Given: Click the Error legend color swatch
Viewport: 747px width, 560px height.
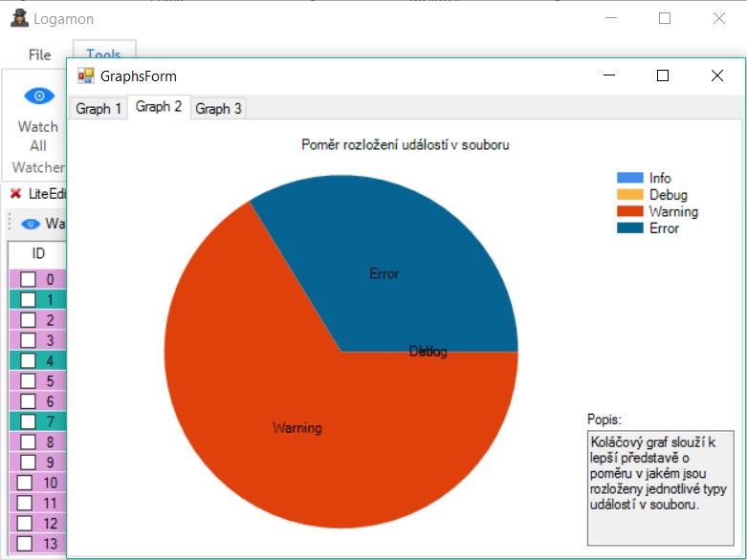Looking at the screenshot, I should click(x=629, y=227).
